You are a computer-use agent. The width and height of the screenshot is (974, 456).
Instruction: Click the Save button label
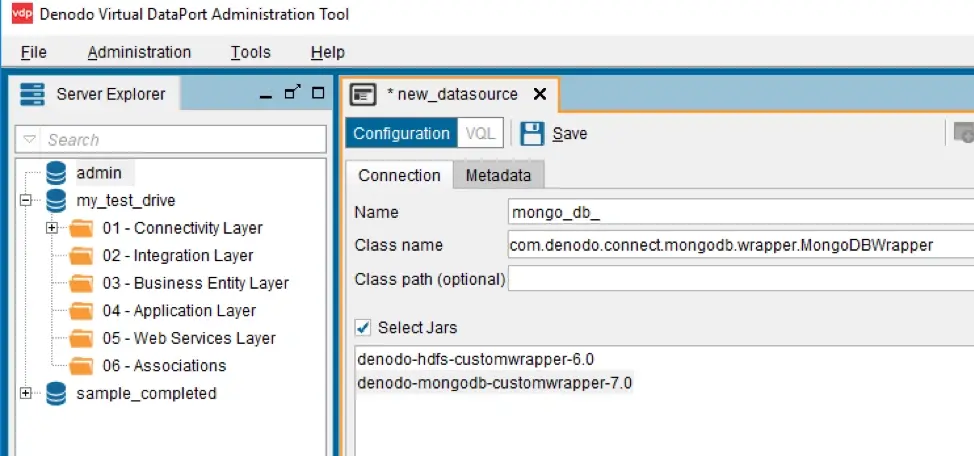coord(570,134)
